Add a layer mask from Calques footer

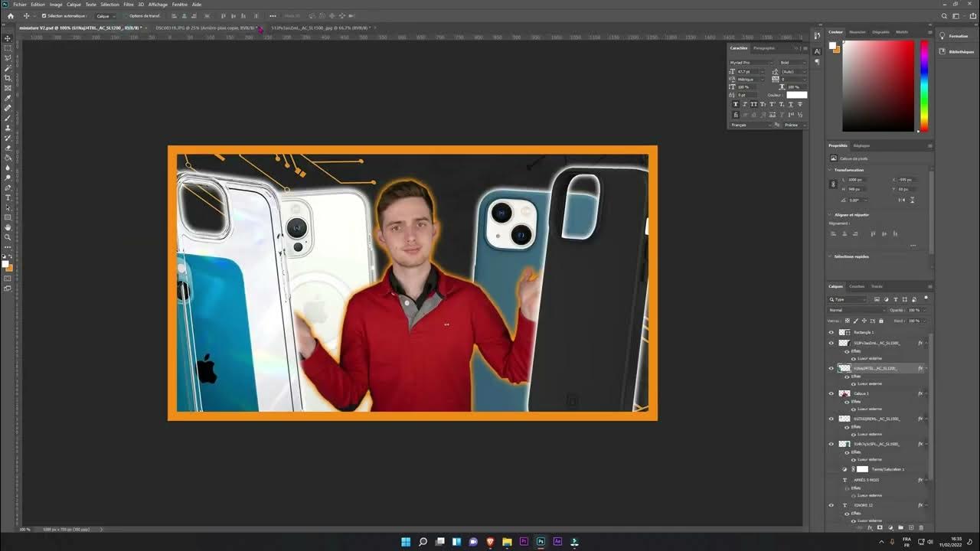(880, 527)
